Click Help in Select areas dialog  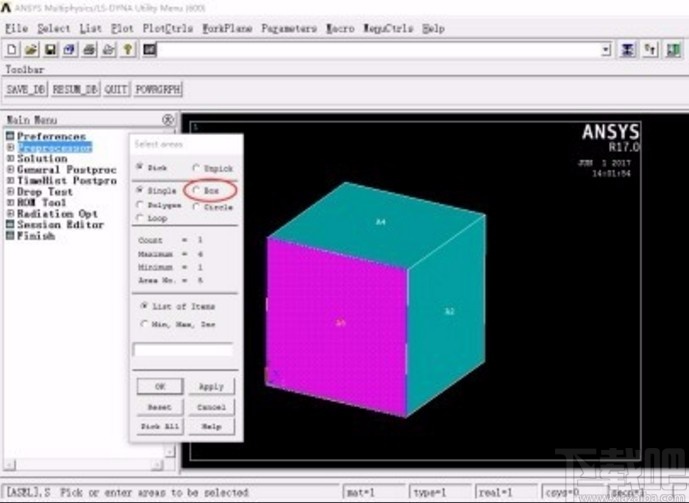pos(211,426)
